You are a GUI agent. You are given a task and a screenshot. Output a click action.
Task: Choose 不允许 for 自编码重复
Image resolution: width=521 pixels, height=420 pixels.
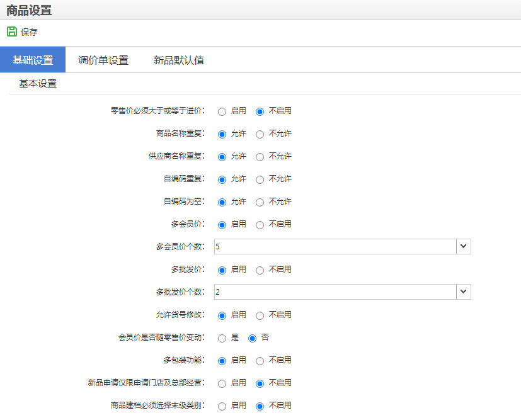(x=260, y=179)
